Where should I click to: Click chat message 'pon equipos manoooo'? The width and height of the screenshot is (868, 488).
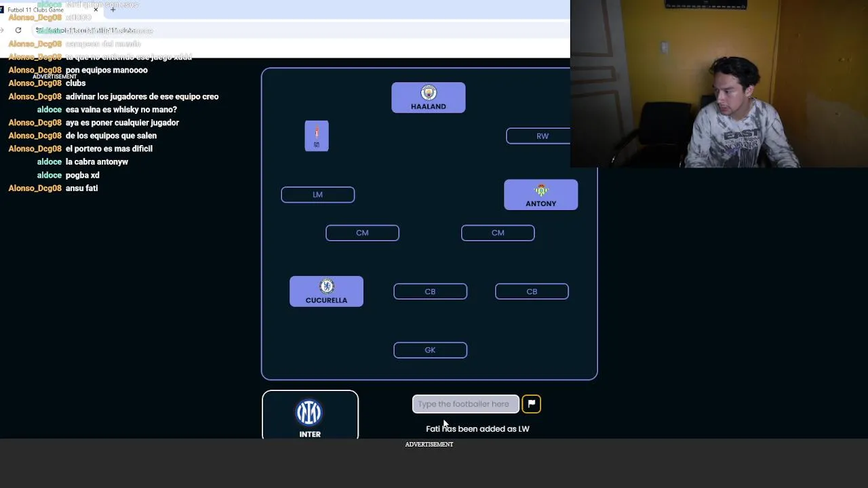pyautogui.click(x=106, y=70)
